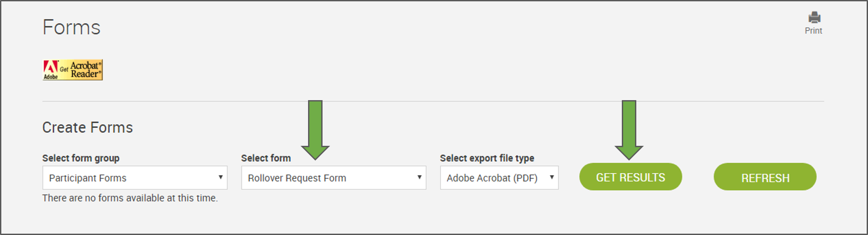The width and height of the screenshot is (868, 235).
Task: Click the Print text label
Action: (813, 31)
